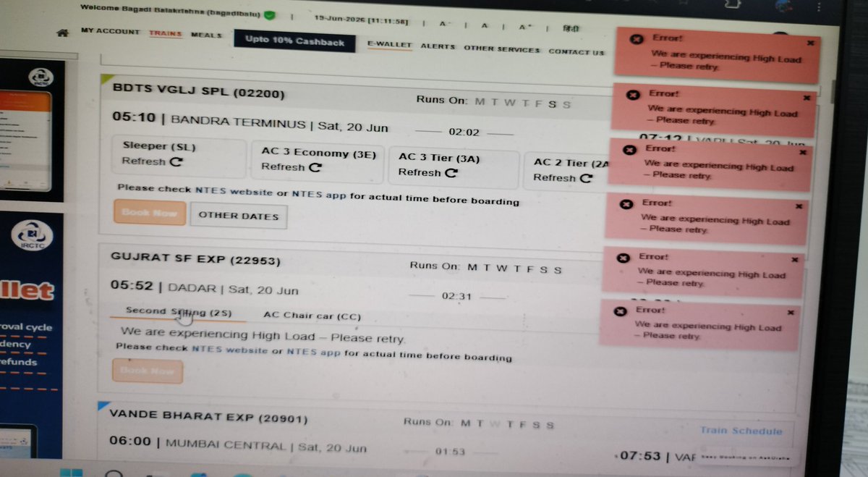Viewport: 868px width, 477px height.
Task: Open NTES app link under GUJRAT SF EXP
Action: pyautogui.click(x=313, y=353)
